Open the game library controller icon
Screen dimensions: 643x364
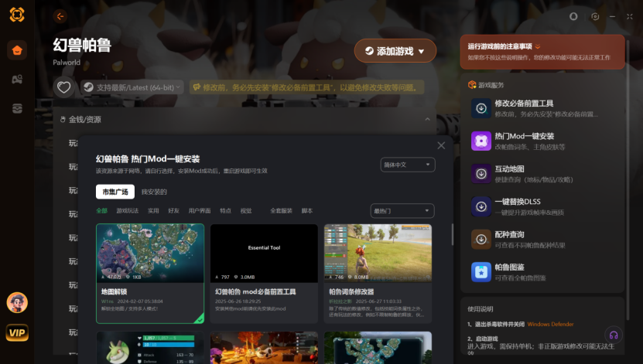click(17, 79)
